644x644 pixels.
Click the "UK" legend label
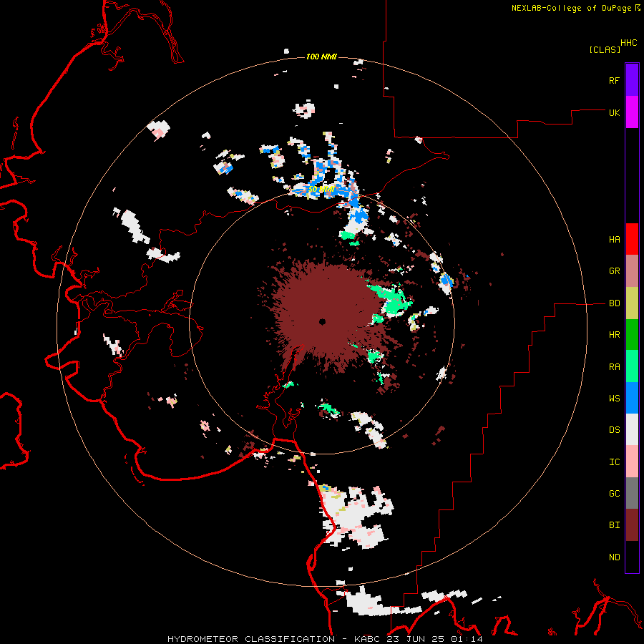(x=614, y=112)
